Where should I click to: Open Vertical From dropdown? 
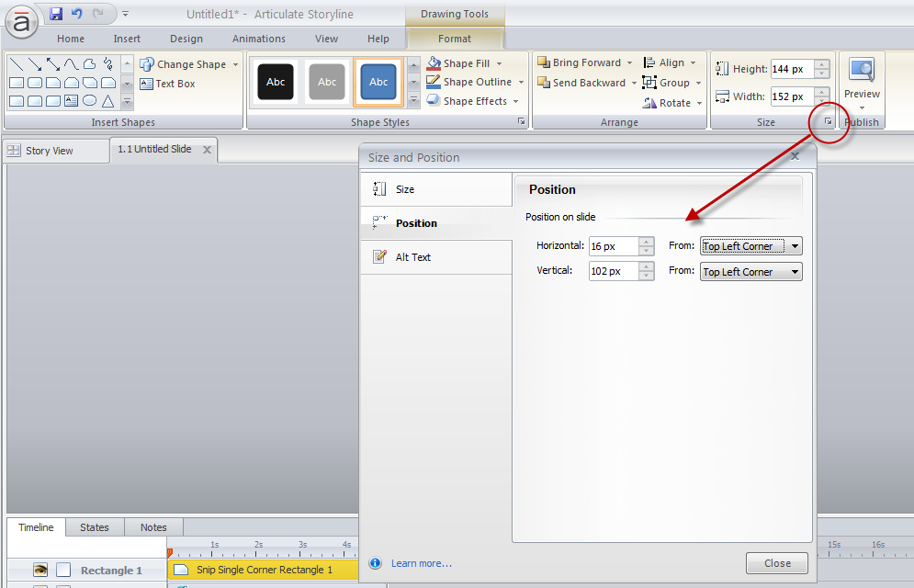click(750, 272)
